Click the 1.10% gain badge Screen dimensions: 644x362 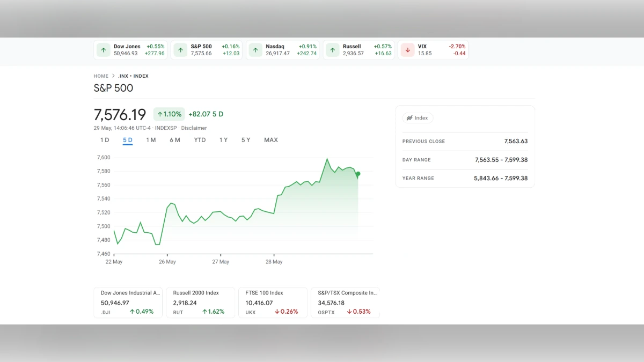(x=169, y=114)
